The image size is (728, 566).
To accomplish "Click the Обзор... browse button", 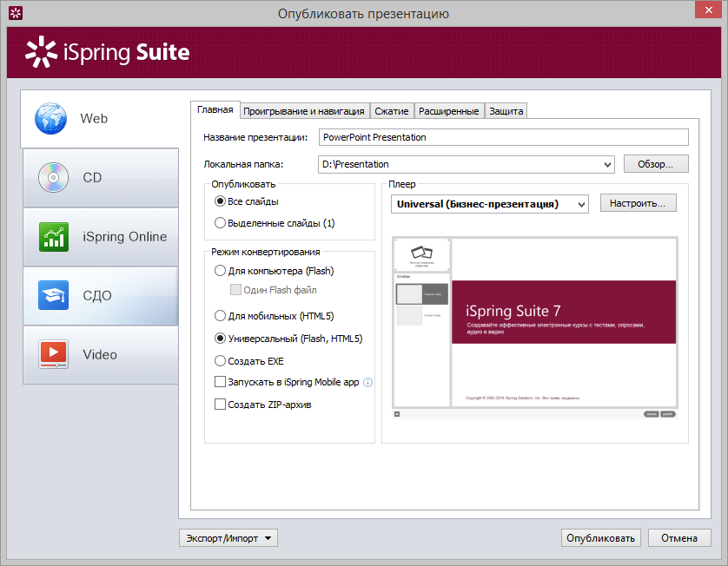I will point(656,164).
